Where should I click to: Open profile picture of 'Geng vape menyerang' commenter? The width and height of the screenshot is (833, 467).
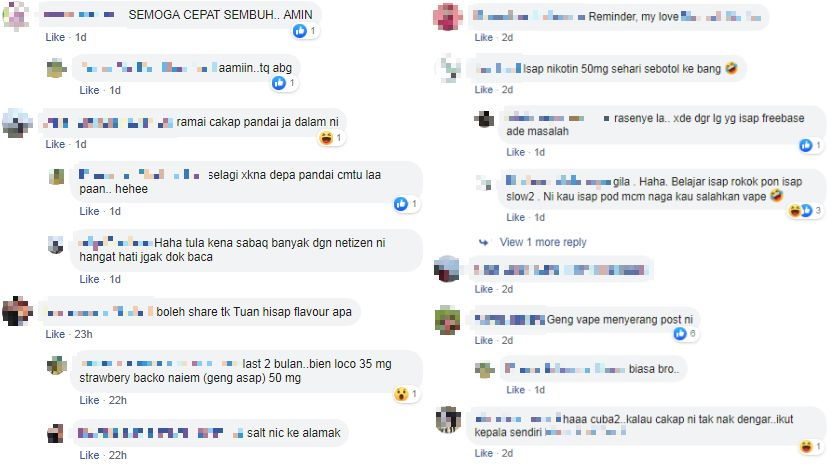(447, 320)
